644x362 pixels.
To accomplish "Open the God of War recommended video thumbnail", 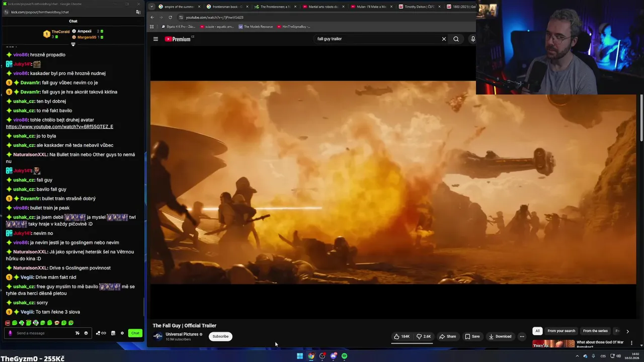I will (x=553, y=344).
